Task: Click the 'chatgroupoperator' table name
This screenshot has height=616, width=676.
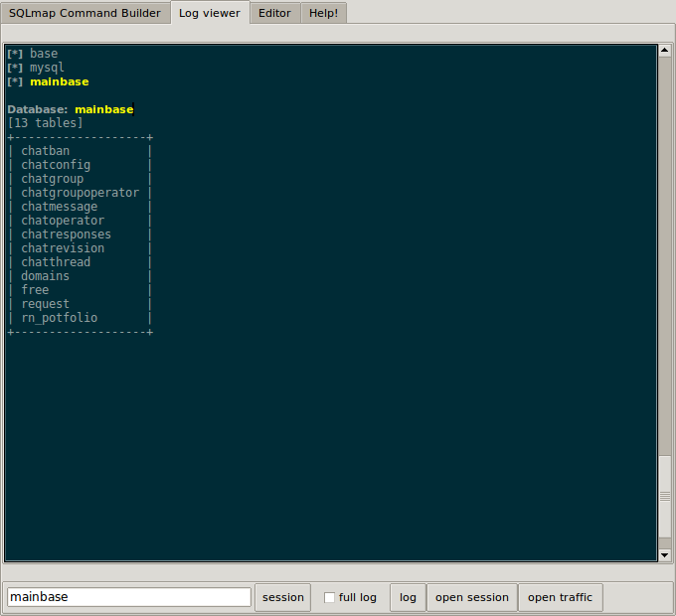Action: (81, 193)
